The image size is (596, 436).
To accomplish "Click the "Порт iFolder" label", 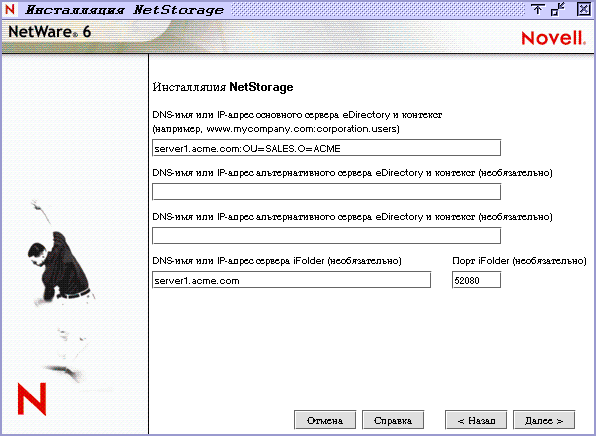I will 519,261.
